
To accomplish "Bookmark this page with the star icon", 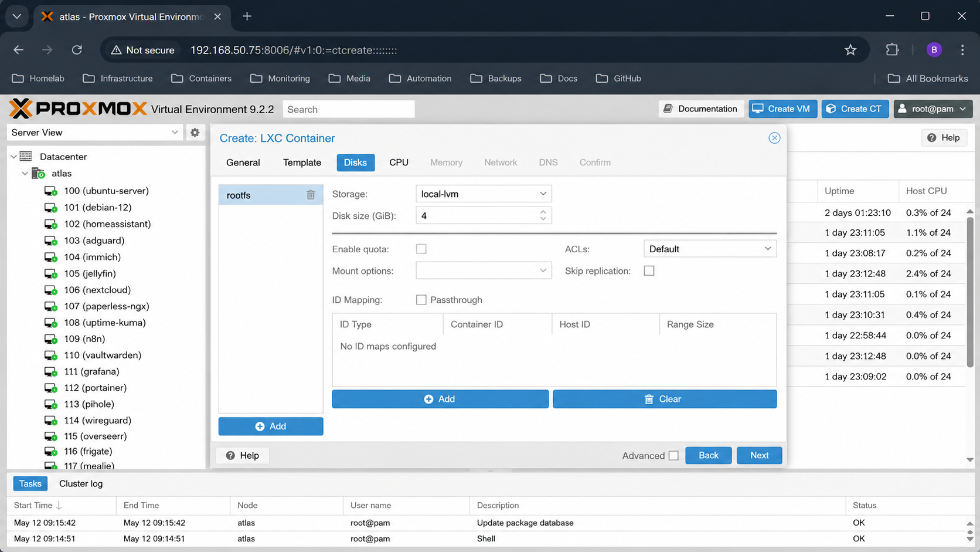I will click(850, 50).
